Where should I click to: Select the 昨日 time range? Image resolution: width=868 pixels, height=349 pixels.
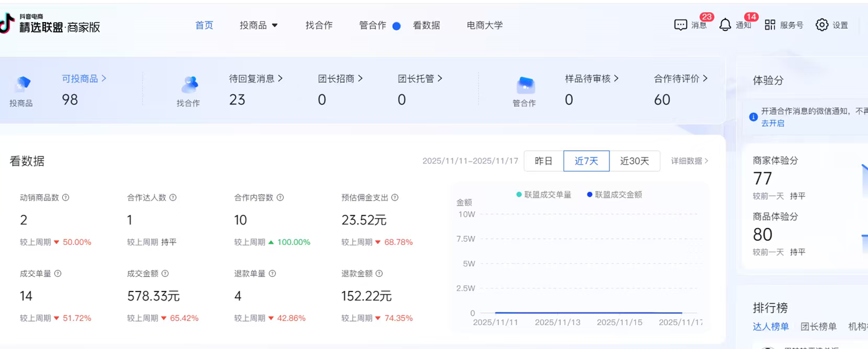pyautogui.click(x=543, y=161)
